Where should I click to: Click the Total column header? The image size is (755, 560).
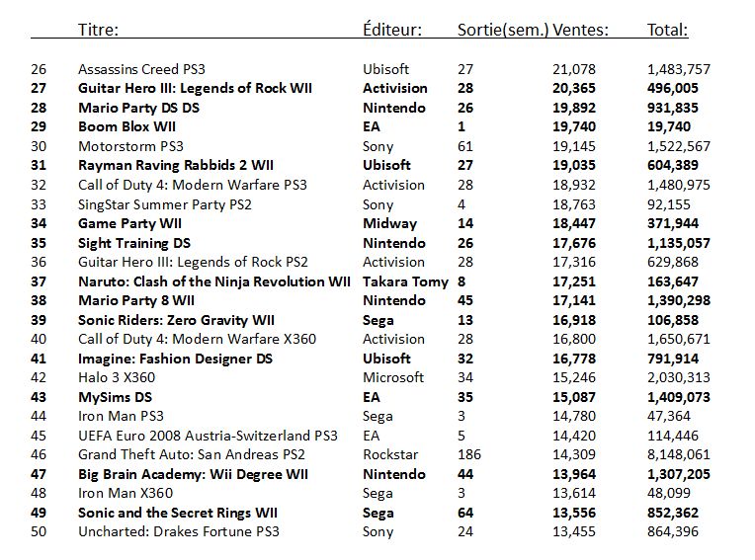(x=667, y=30)
